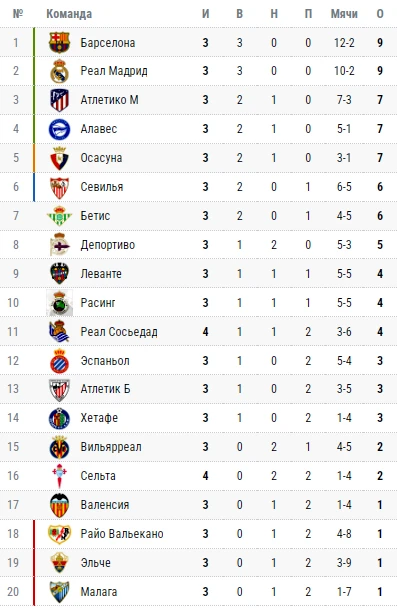Click the Хетафе team name
This screenshot has height=611, width=397.
99,418
